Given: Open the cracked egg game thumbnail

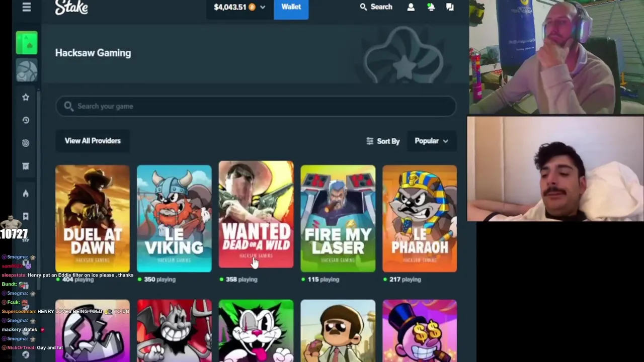Looking at the screenshot, I should click(x=92, y=331).
